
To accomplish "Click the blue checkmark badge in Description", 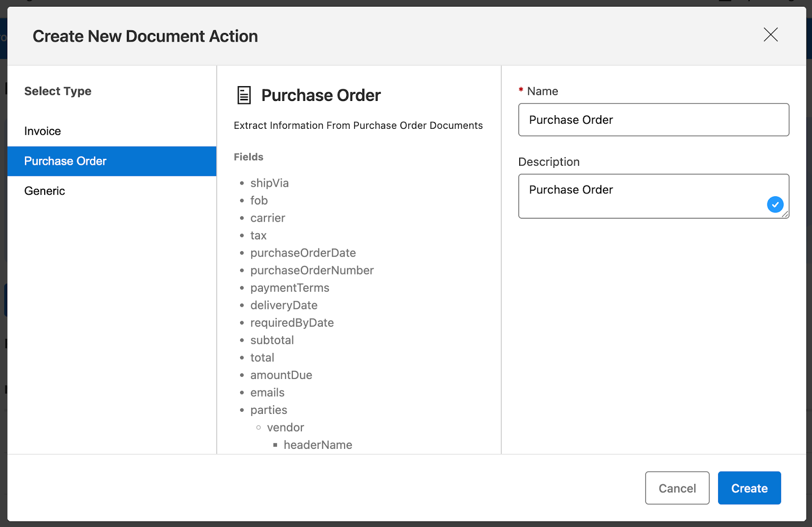I will [774, 204].
